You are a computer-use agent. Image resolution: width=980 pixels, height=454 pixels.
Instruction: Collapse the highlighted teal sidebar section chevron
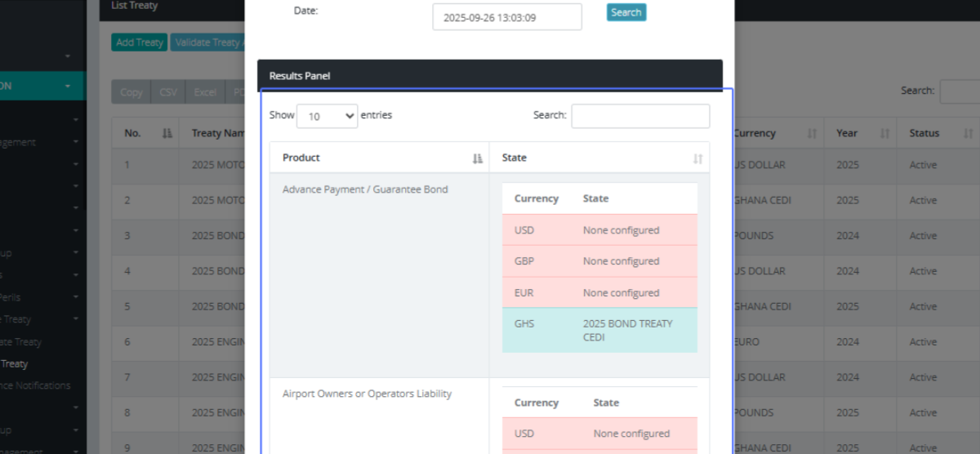coord(68,86)
